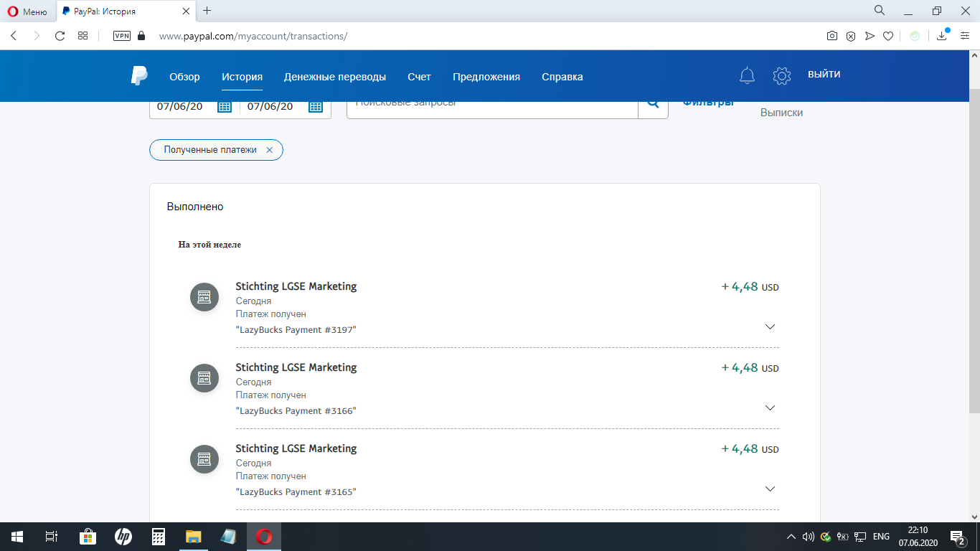The width and height of the screenshot is (980, 551).
Task: Open the Выписки statements link
Action: [x=781, y=113]
